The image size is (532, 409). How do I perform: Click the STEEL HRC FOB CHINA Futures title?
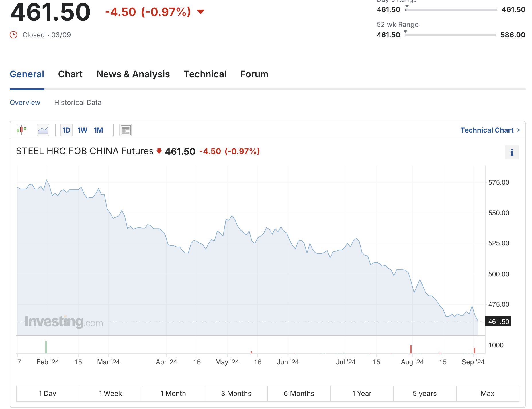(85, 151)
